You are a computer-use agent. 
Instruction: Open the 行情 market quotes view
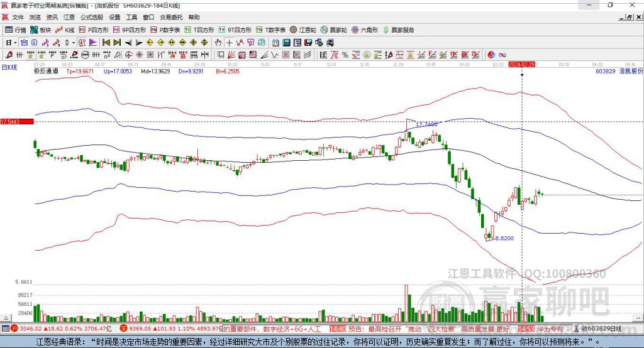[15, 30]
